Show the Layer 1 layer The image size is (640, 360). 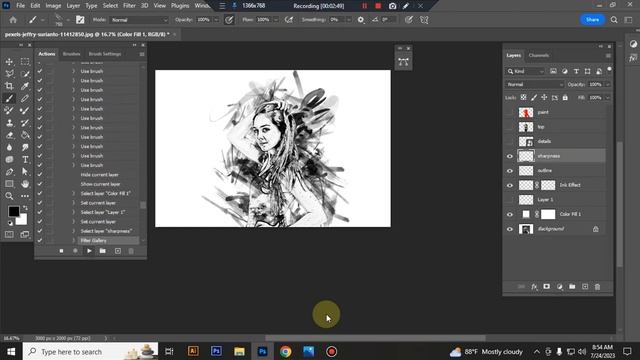tap(510, 200)
